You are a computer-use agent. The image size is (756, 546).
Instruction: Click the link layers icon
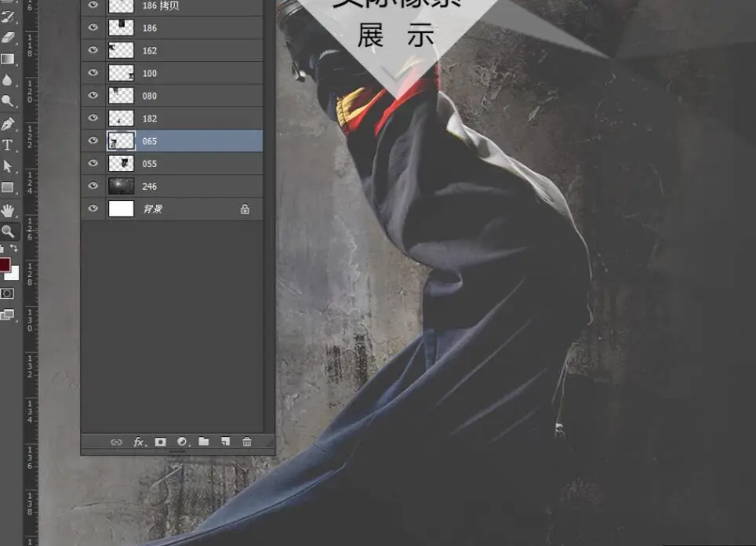tap(116, 442)
